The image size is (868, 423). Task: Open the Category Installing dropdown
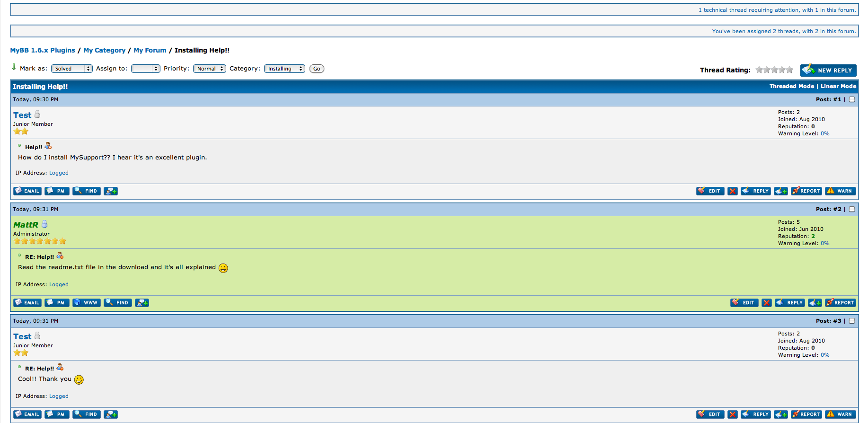point(284,69)
